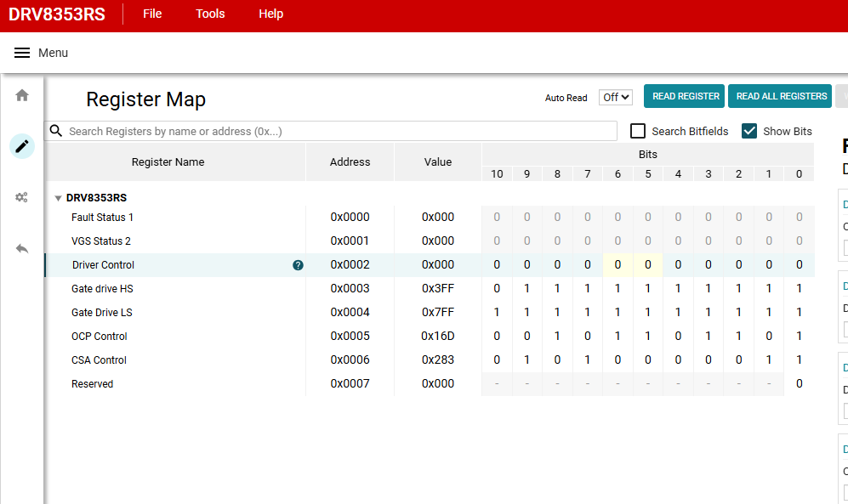848x504 pixels.
Task: Click the READ REGISTER button
Action: pyautogui.click(x=684, y=96)
